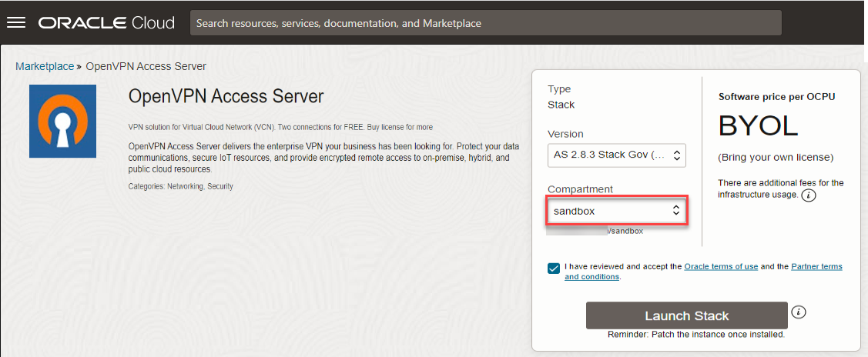
Task: Open Partner terms and conditions link
Action: point(816,267)
